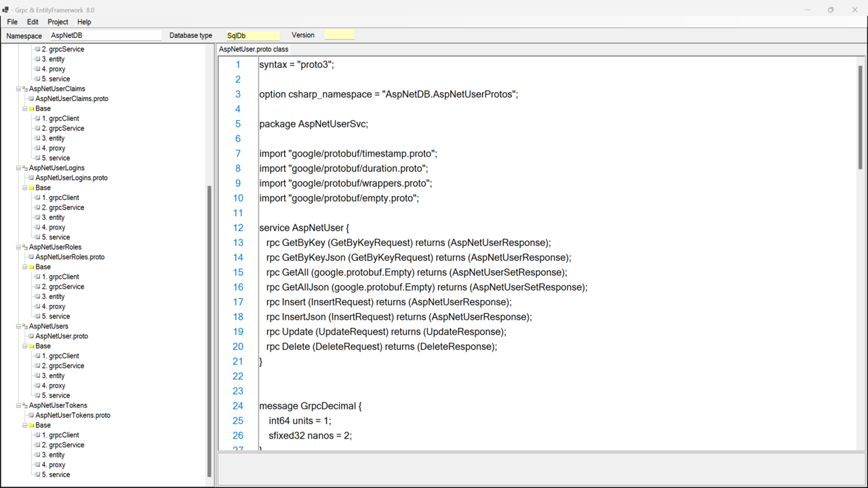Collapse the AspNetUserRoles tree node
This screenshot has width=868, height=488.
18,247
